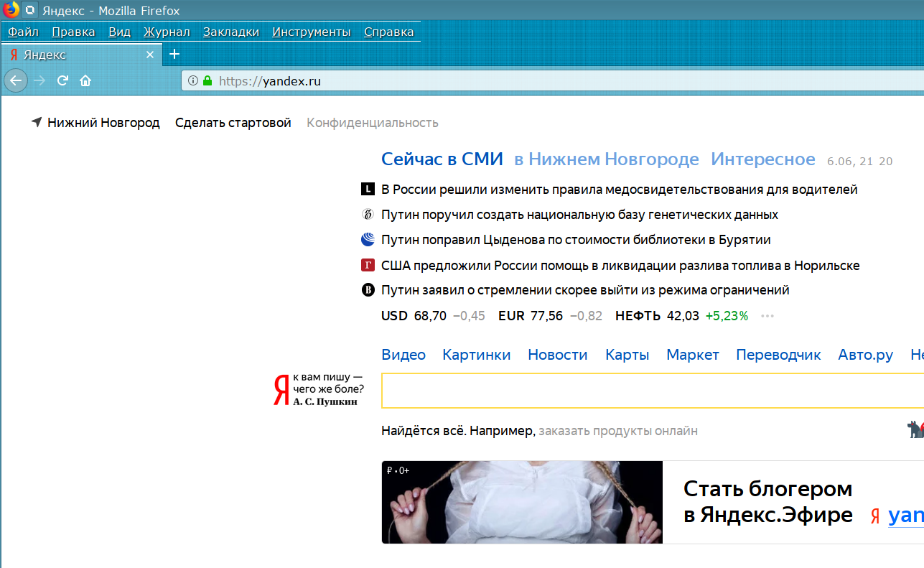Show site information via the info icon

(x=192, y=81)
